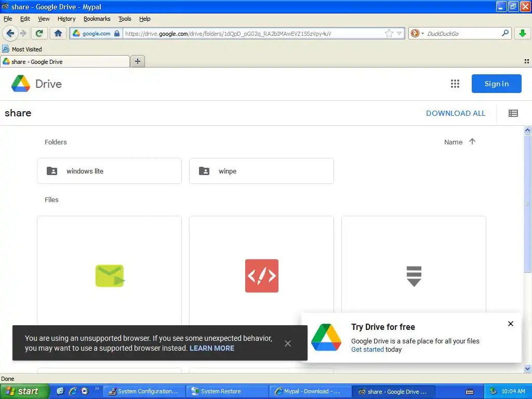This screenshot has height=399, width=532.
Task: Open the DuckDuckGo search engine dropdown
Action: coord(417,33)
